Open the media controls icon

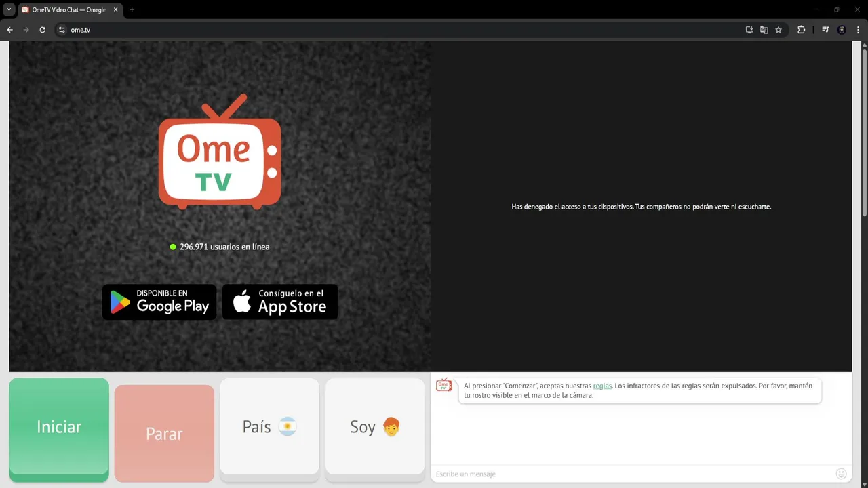pos(825,30)
